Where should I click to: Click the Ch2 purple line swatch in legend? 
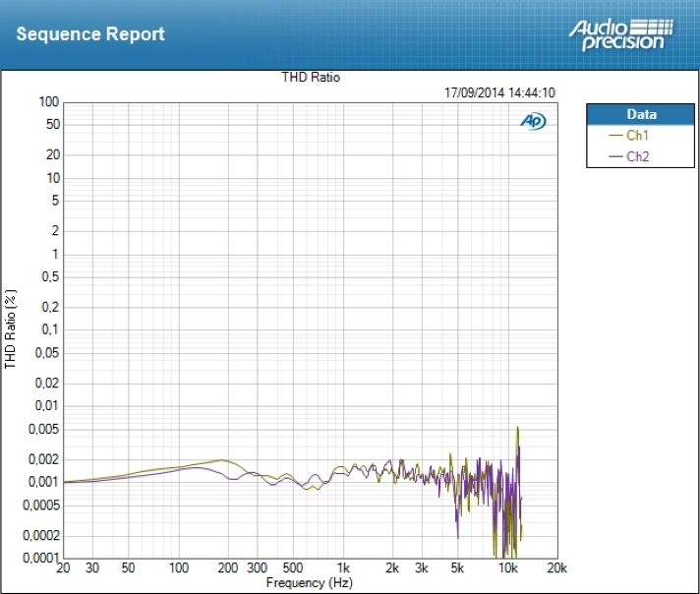tap(616, 156)
